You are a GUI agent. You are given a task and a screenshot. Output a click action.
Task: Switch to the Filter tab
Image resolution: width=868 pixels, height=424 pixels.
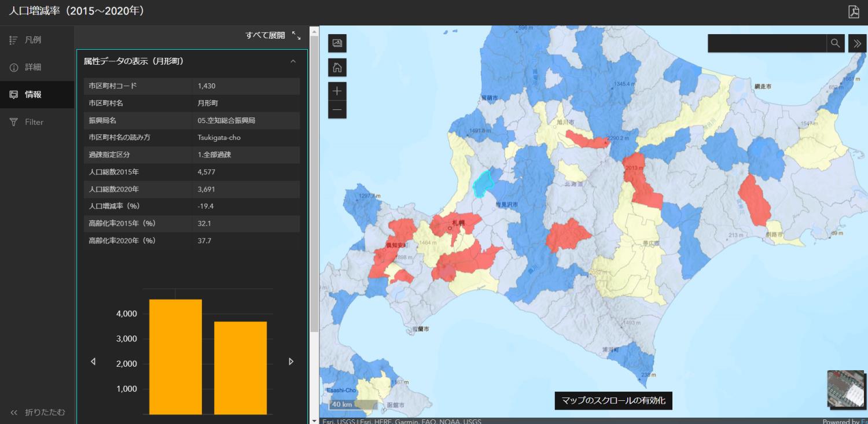(x=34, y=122)
